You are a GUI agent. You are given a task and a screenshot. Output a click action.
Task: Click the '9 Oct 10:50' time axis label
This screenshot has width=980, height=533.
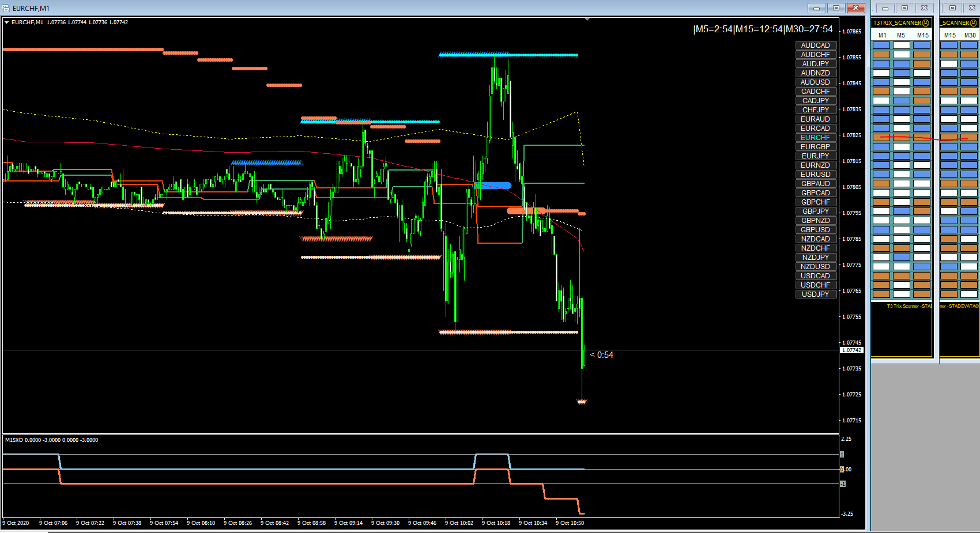click(x=570, y=523)
